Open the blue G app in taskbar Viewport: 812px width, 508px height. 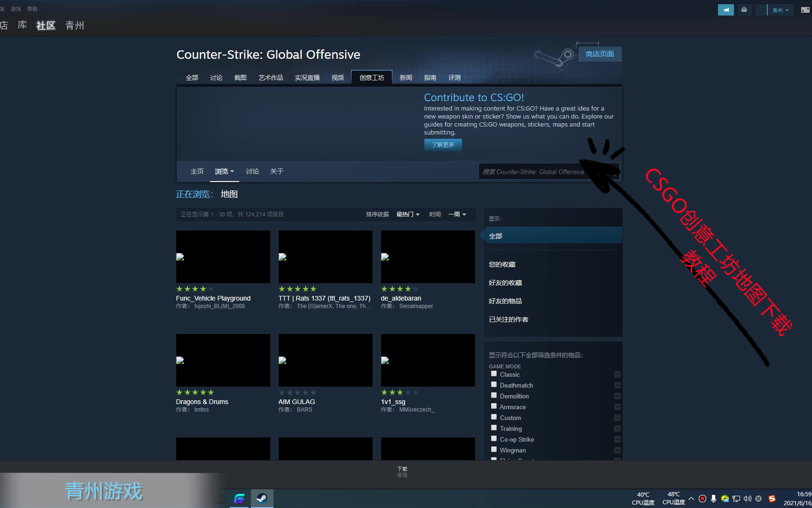[240, 498]
